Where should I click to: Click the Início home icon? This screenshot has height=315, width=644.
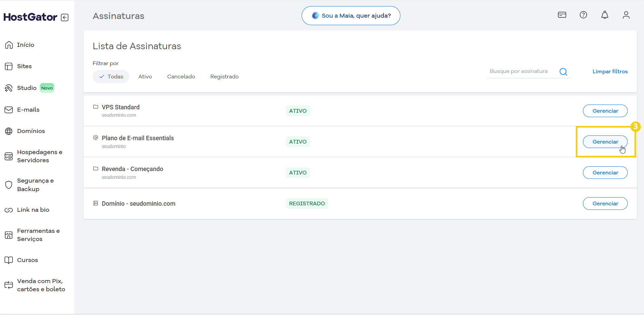click(9, 45)
